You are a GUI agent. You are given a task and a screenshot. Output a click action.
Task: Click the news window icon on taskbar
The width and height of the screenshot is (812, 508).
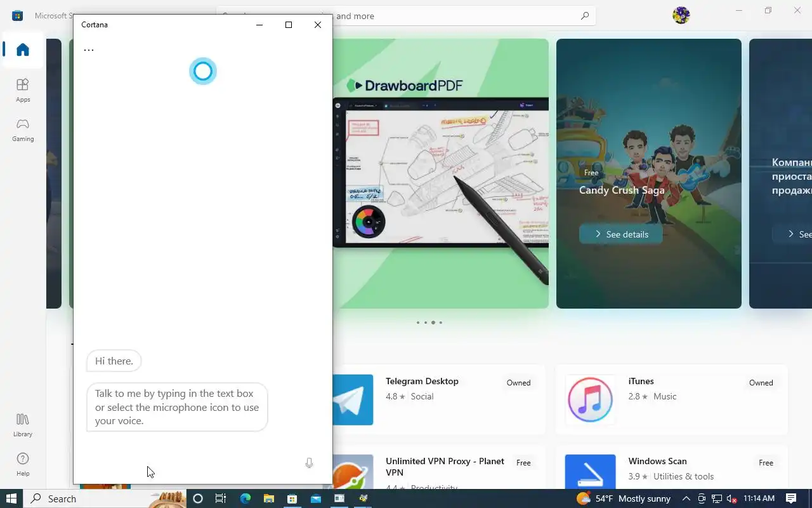point(339,498)
